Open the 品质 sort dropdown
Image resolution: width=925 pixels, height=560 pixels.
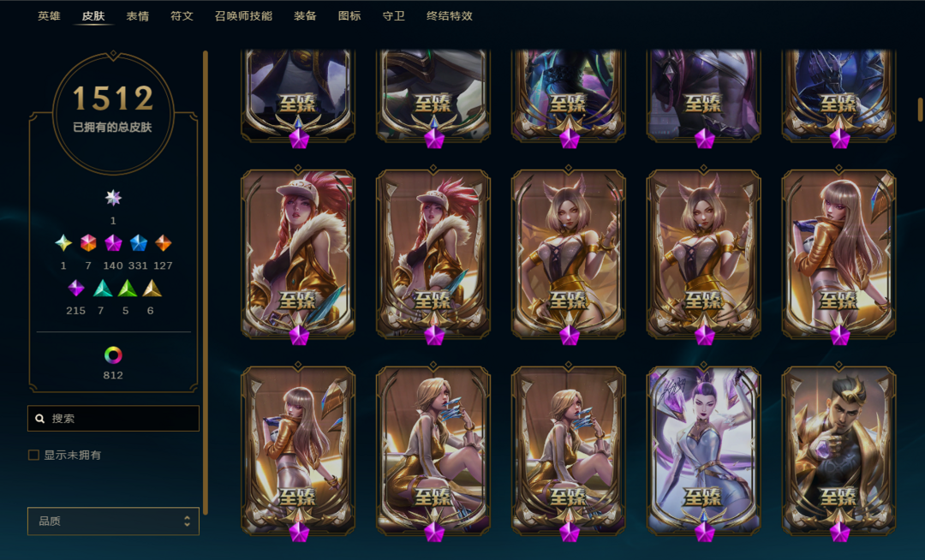click(x=113, y=521)
